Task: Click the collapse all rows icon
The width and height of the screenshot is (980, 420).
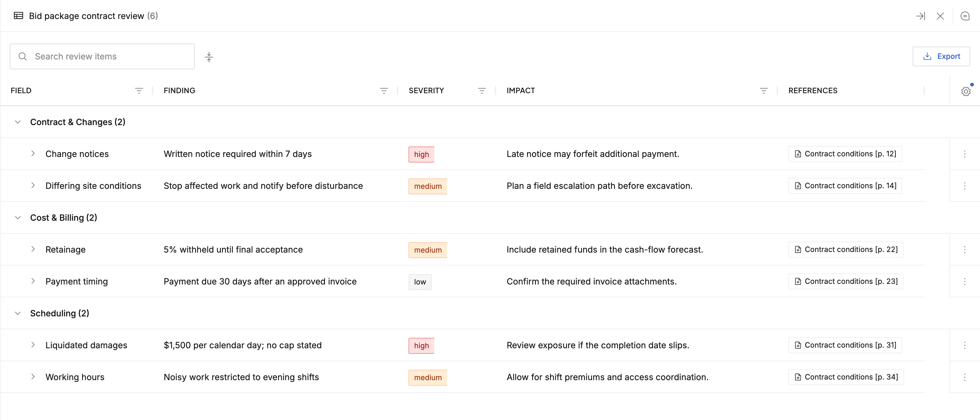Action: (x=209, y=57)
